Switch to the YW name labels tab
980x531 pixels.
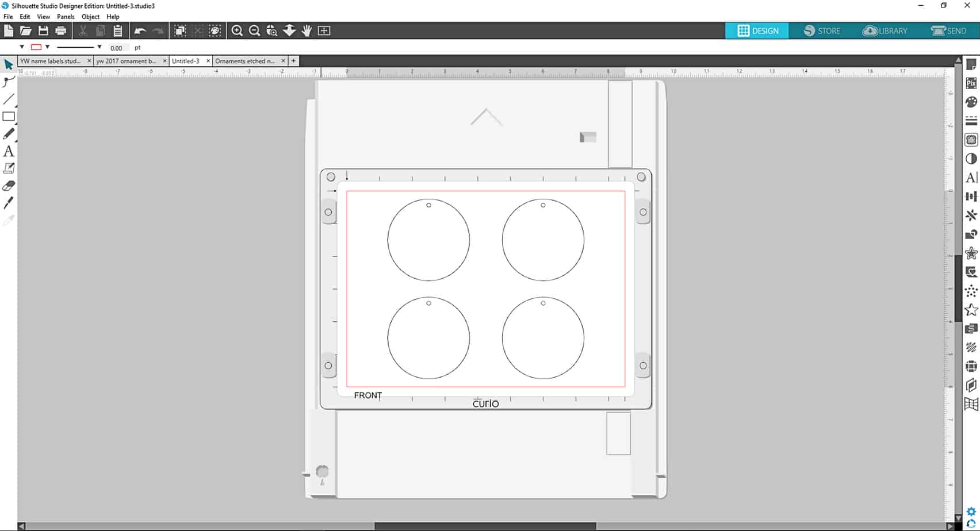(51, 61)
